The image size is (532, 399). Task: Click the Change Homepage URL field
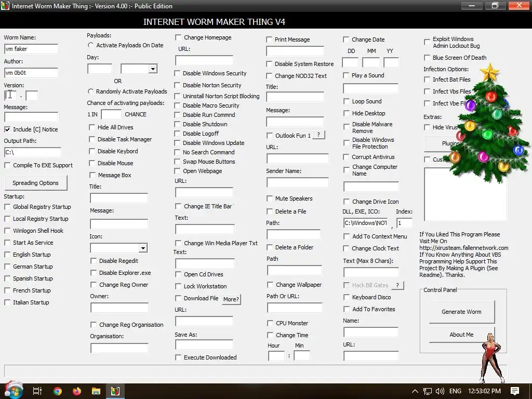204,60
